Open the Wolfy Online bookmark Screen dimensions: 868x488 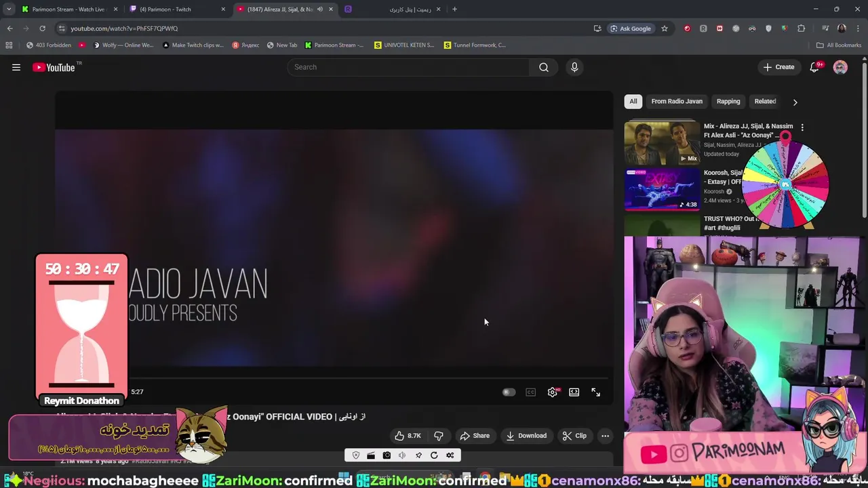123,45
